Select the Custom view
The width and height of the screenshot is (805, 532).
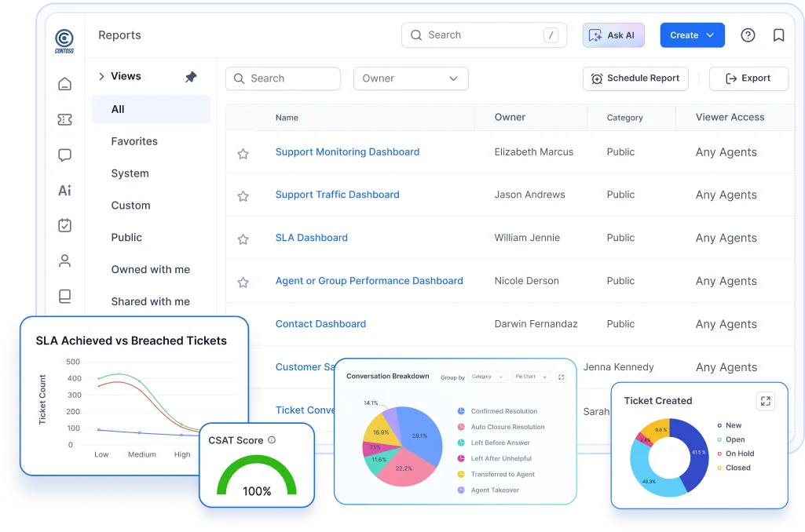click(x=131, y=206)
